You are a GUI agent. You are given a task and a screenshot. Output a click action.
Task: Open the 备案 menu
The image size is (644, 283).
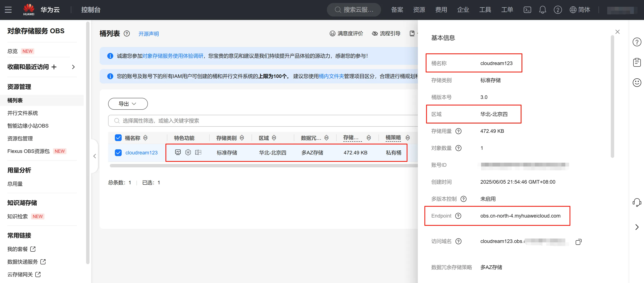397,10
